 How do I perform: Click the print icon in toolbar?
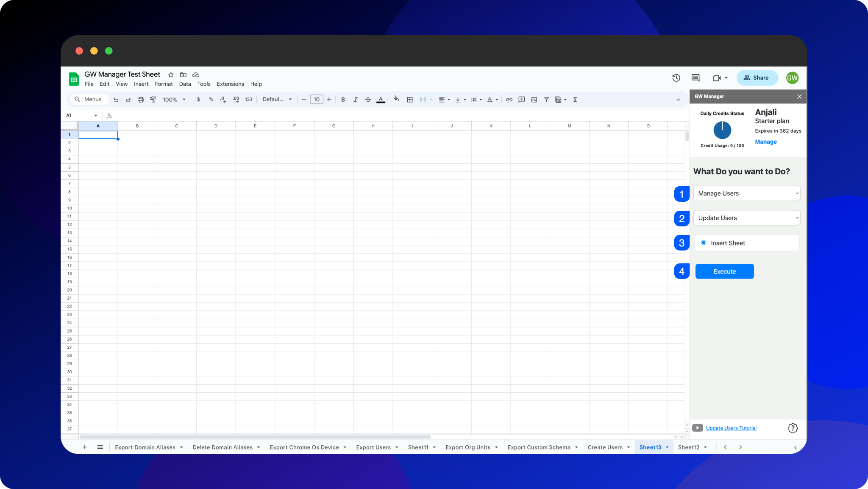(x=141, y=100)
